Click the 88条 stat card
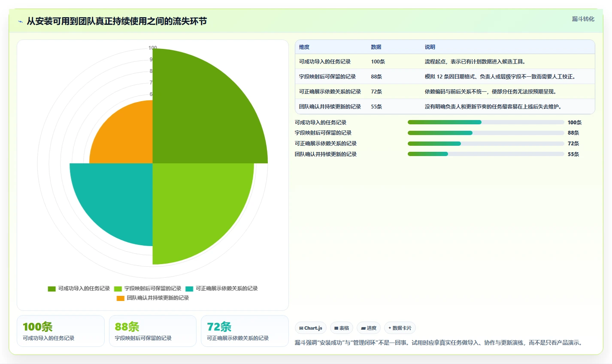 [x=153, y=331]
